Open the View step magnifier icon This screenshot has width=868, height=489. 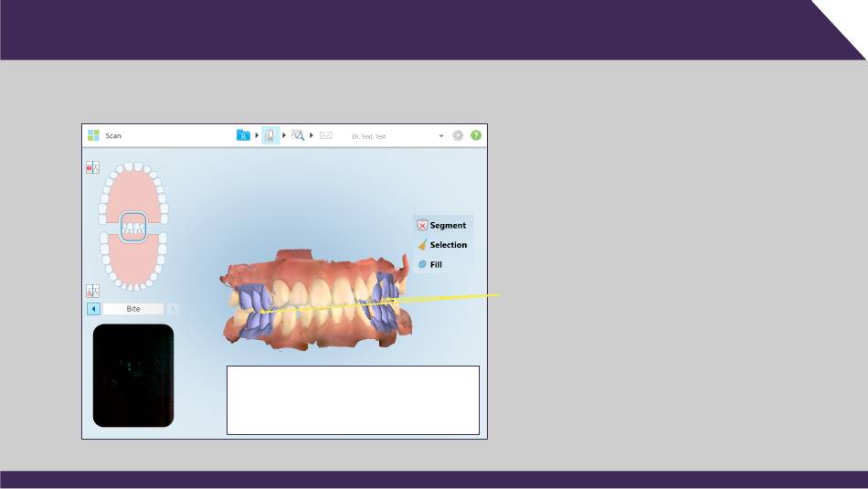[x=298, y=135]
